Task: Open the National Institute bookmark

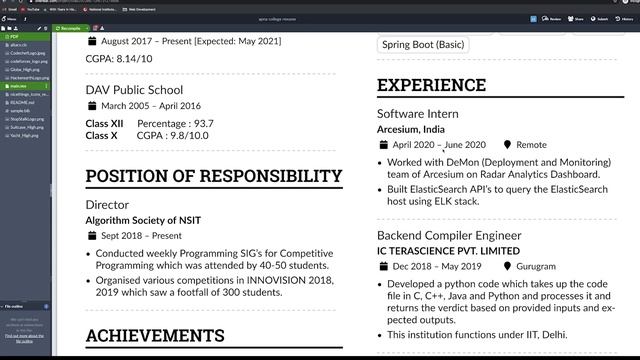Action: [x=100, y=9]
